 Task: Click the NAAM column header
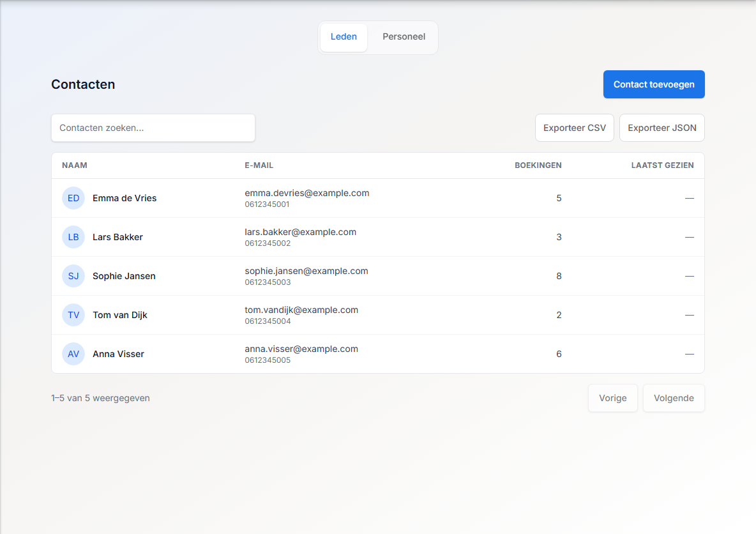75,165
